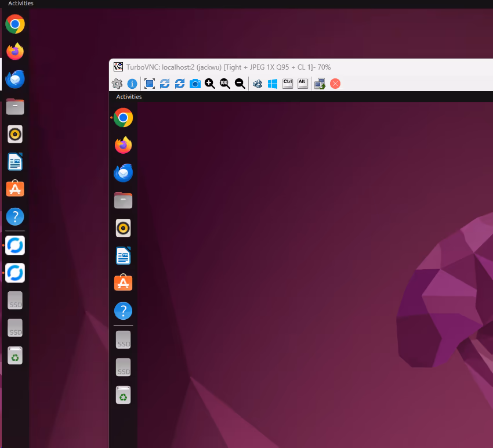Open the Trash in the remote dock
The height and width of the screenshot is (448, 493).
[x=123, y=395]
